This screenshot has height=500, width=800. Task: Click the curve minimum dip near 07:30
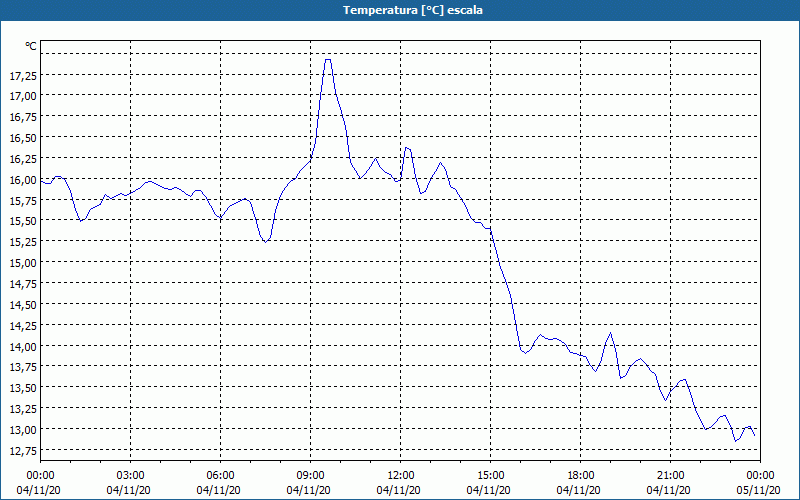pyautogui.click(x=265, y=242)
